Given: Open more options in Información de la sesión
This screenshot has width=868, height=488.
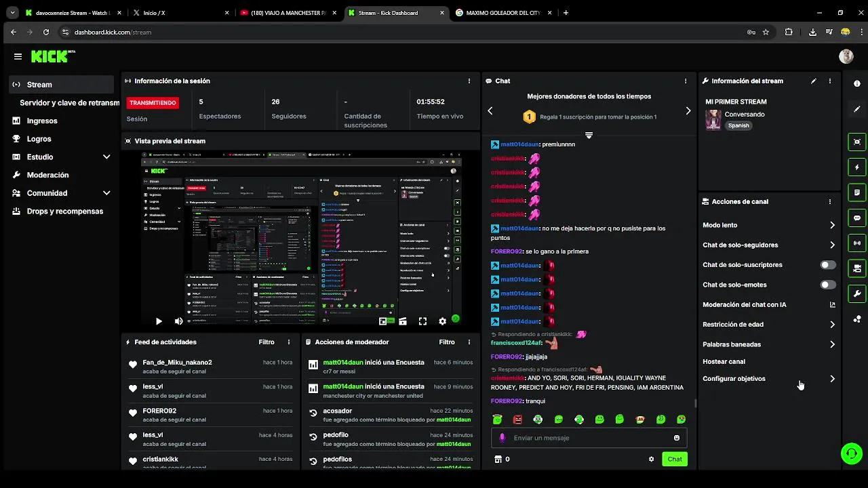Looking at the screenshot, I should [x=469, y=81].
